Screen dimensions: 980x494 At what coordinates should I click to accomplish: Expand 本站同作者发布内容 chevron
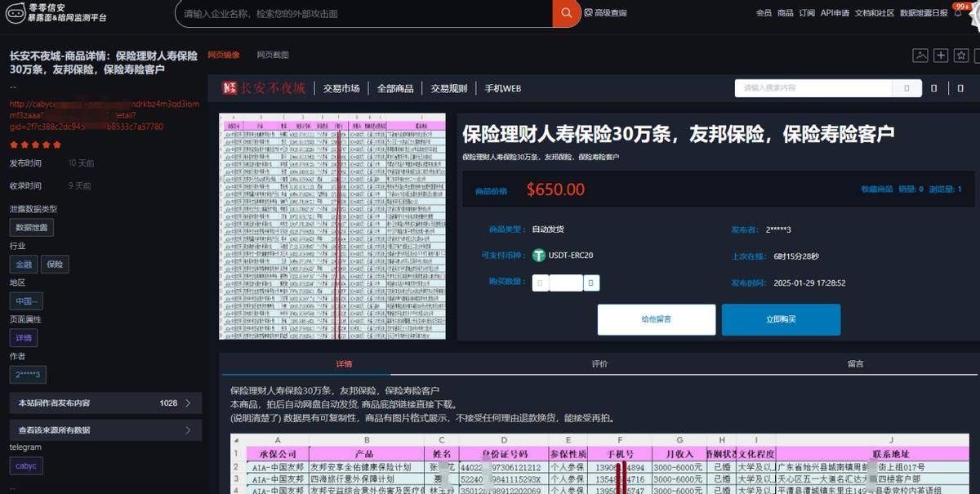coord(188,403)
